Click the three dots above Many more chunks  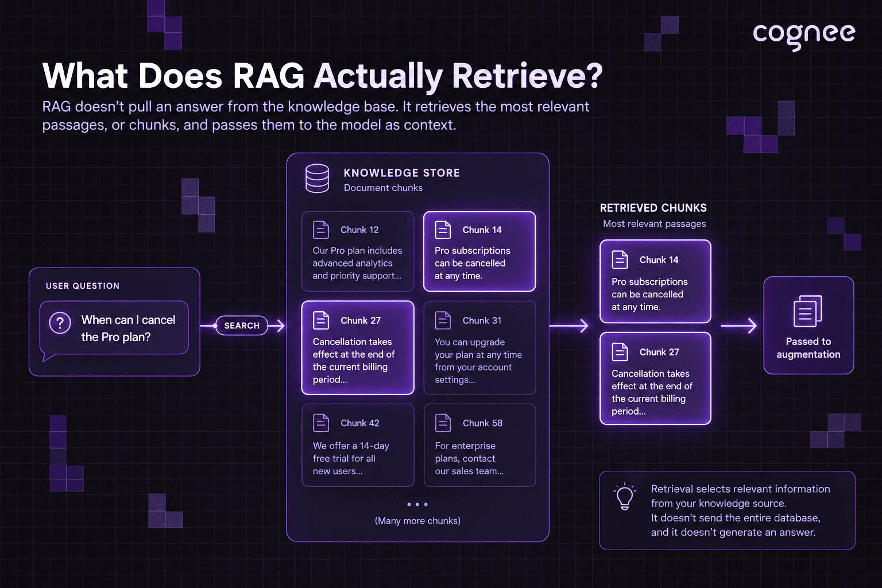point(417,504)
